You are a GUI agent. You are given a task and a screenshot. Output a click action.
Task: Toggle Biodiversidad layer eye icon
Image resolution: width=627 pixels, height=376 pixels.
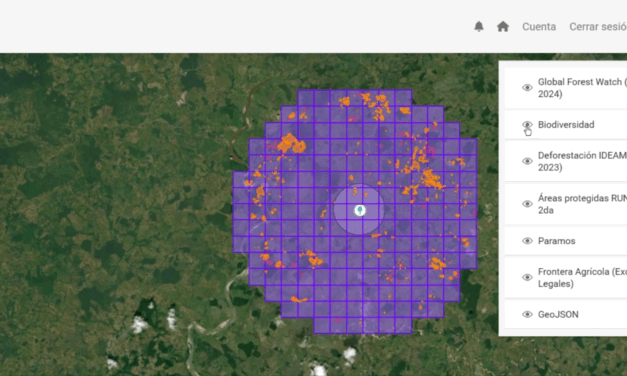527,125
